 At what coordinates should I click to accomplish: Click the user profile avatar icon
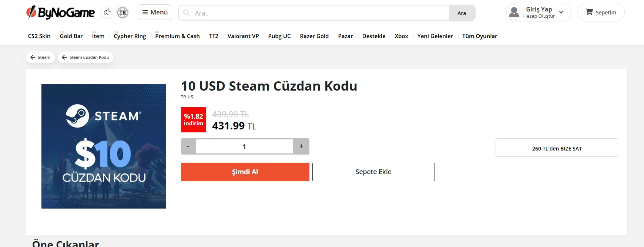point(514,13)
